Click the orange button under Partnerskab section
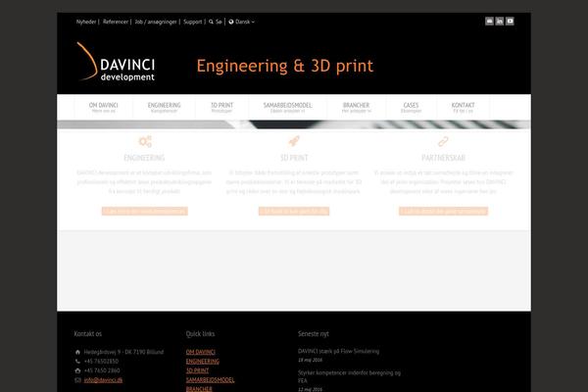Screen dimensions: 588x392 point(443,212)
